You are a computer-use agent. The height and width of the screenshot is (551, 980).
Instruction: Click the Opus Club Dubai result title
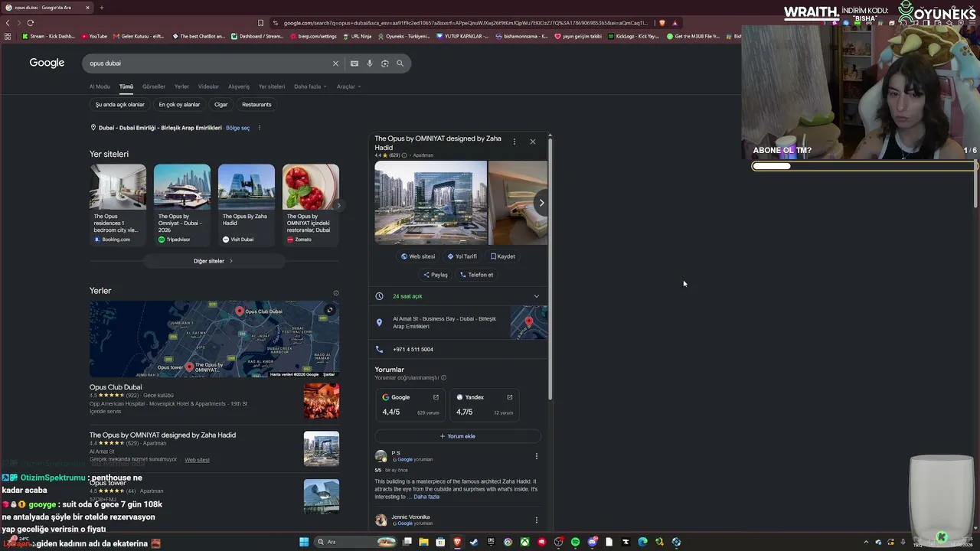coord(116,387)
